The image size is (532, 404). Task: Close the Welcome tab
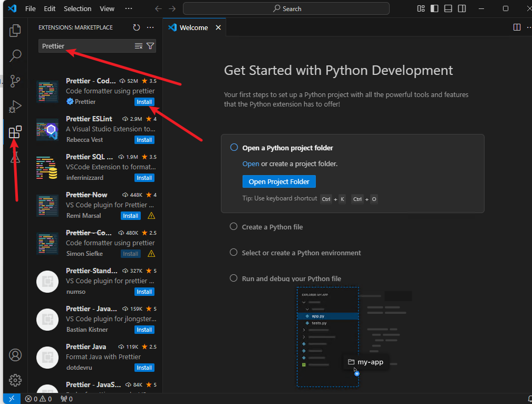[x=218, y=27]
